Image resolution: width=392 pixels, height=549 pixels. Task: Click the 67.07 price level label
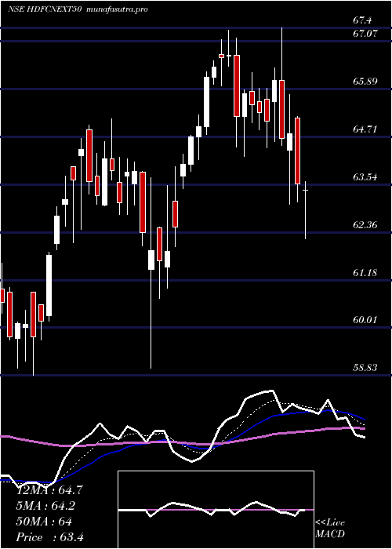[366, 35]
